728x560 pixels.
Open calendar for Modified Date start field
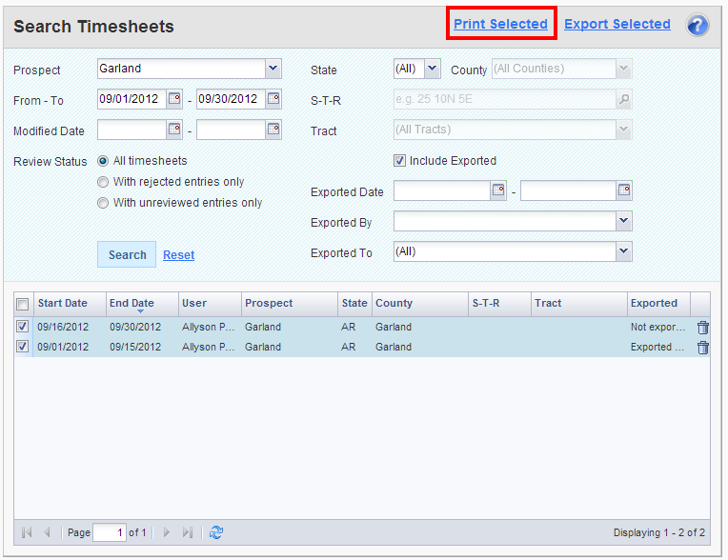pos(174,130)
